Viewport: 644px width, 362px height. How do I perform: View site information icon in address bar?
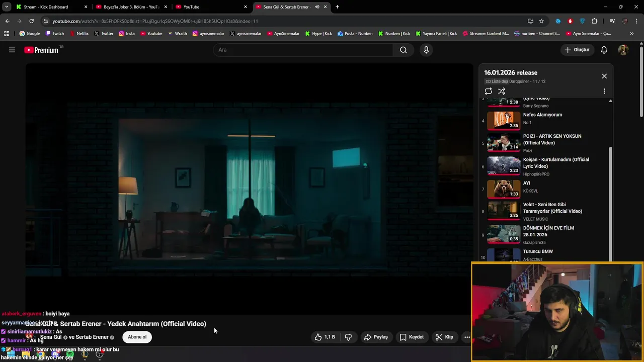(x=46, y=21)
